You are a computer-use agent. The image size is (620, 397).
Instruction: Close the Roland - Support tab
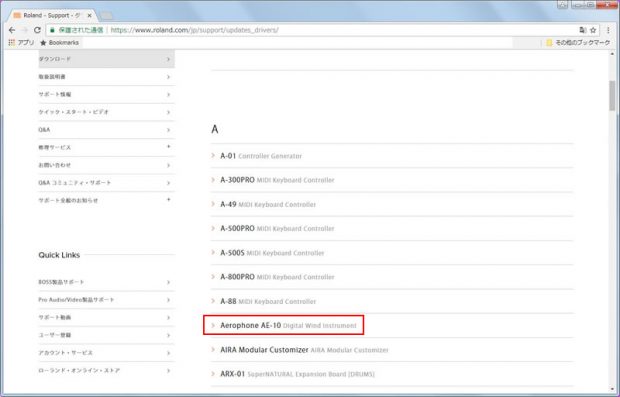click(x=89, y=15)
